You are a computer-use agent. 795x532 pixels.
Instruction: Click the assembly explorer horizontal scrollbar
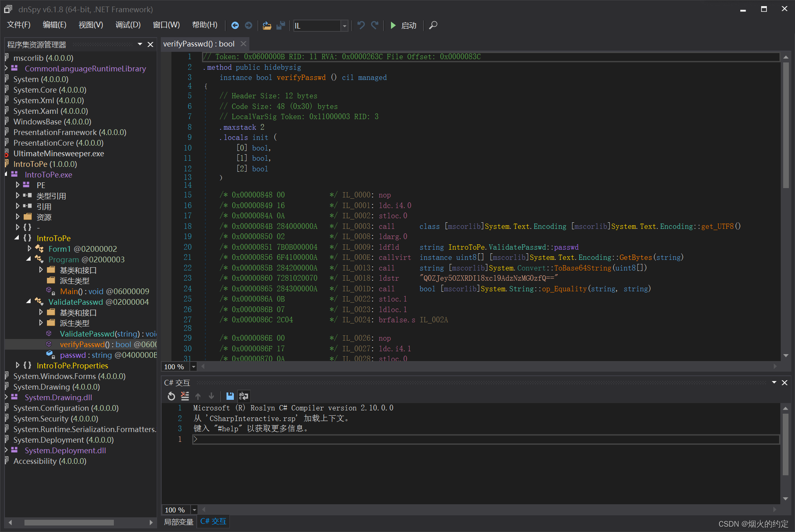pyautogui.click(x=69, y=522)
